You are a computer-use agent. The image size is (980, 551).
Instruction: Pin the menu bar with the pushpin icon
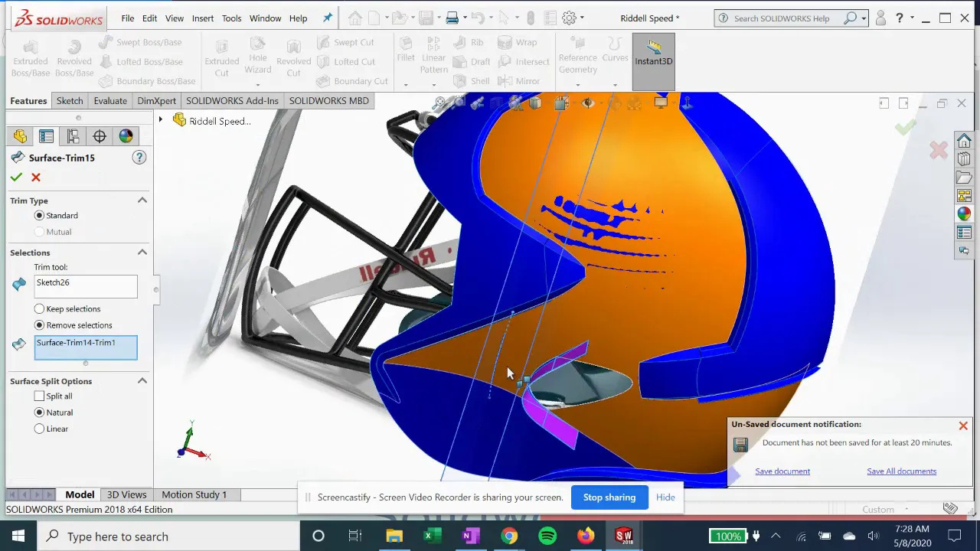pyautogui.click(x=328, y=18)
